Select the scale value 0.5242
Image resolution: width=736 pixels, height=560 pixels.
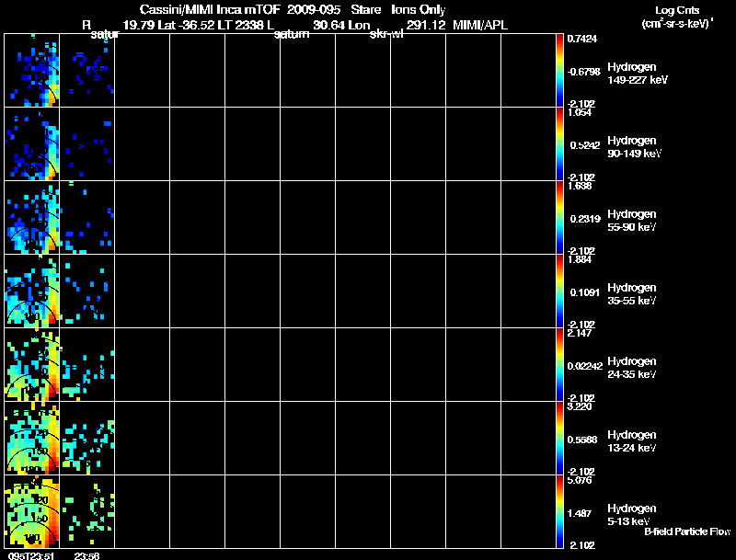point(585,145)
